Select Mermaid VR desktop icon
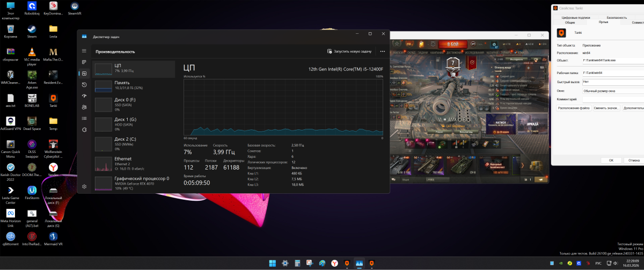This screenshot has width=644, height=270. tap(53, 238)
